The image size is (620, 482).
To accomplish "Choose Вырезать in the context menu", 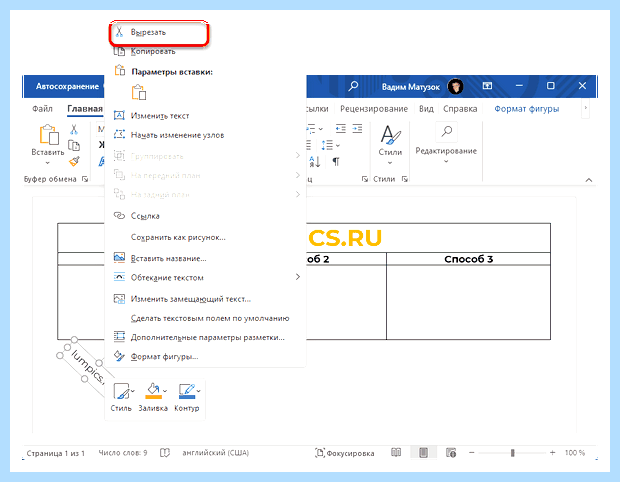I will tap(158, 32).
